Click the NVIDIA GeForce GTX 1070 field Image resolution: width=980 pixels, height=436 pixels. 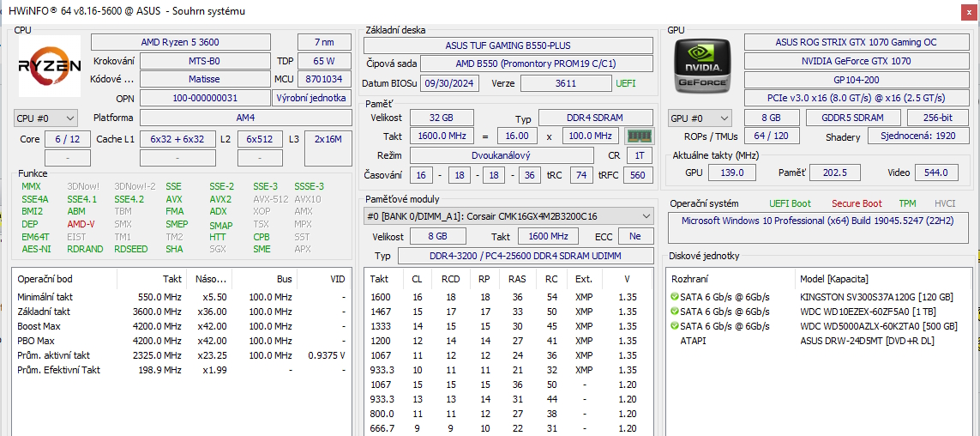point(855,61)
